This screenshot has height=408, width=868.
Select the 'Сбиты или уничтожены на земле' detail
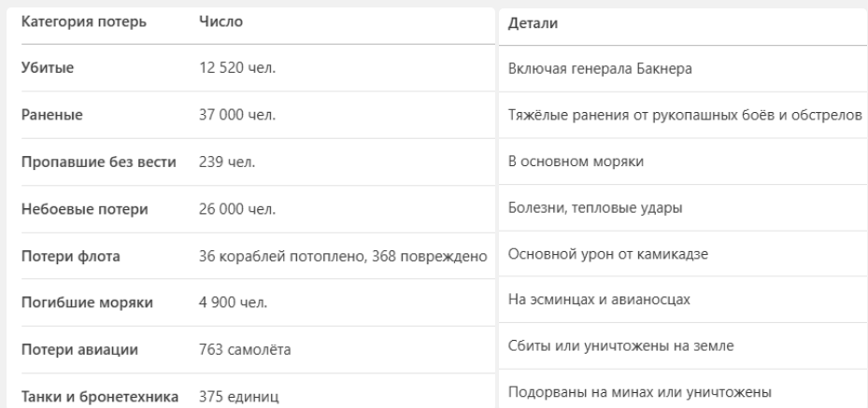[x=620, y=346]
